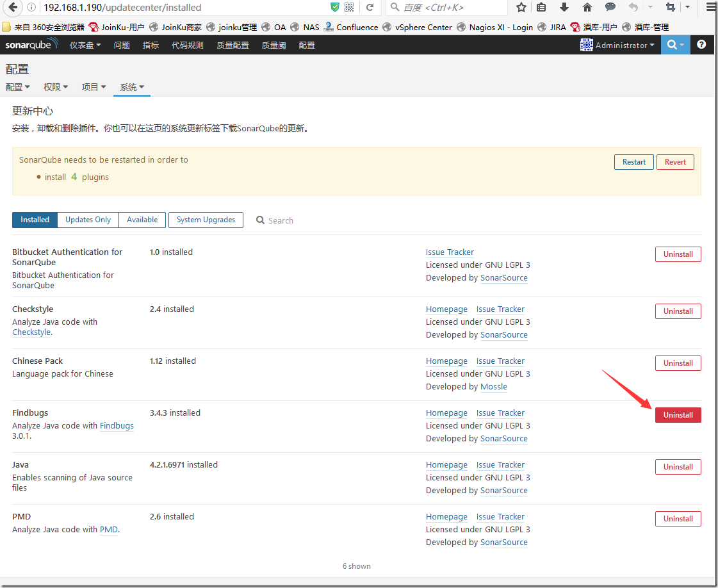The width and height of the screenshot is (718, 588).
Task: Open dropdown arrow next to crop icon
Action: click(687, 7)
